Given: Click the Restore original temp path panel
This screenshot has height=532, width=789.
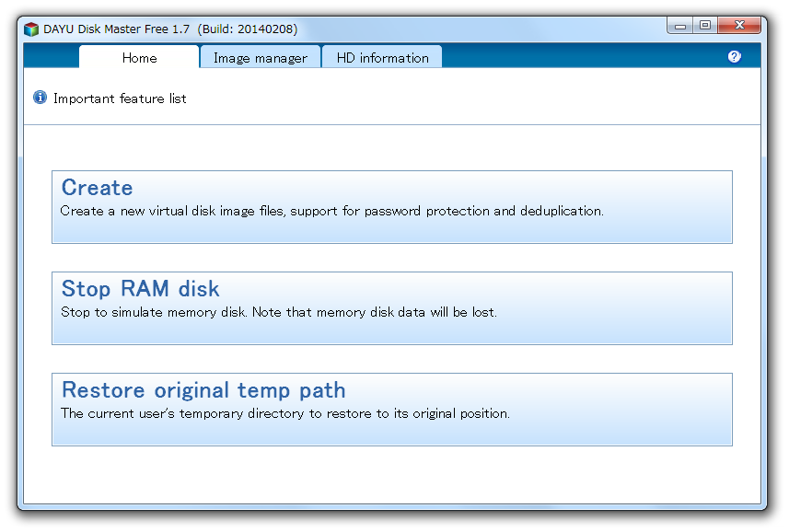Looking at the screenshot, I should point(392,410).
